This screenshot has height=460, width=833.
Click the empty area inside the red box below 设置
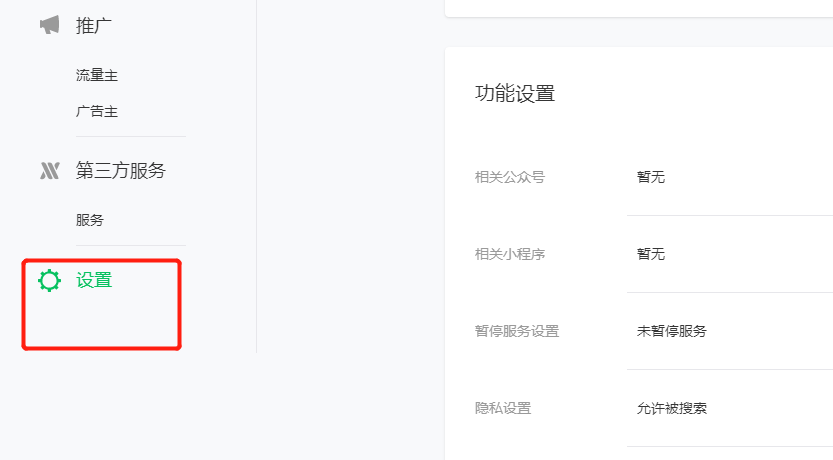coord(100,322)
